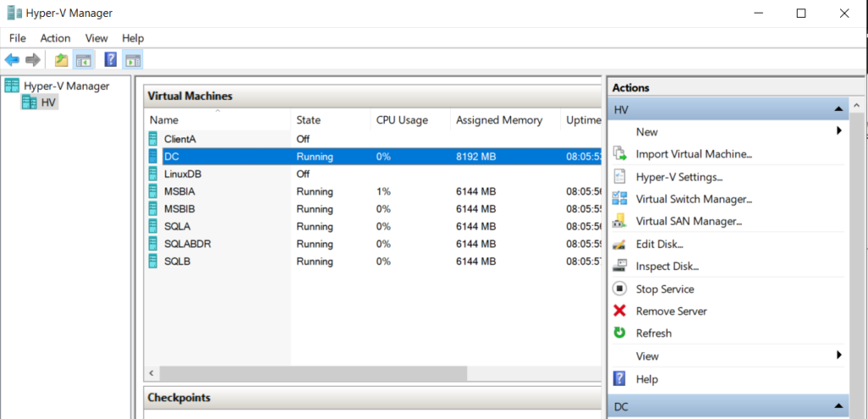Viewport: 868px width, 419px height.
Task: Click the Inspect Disk action
Action: (667, 266)
